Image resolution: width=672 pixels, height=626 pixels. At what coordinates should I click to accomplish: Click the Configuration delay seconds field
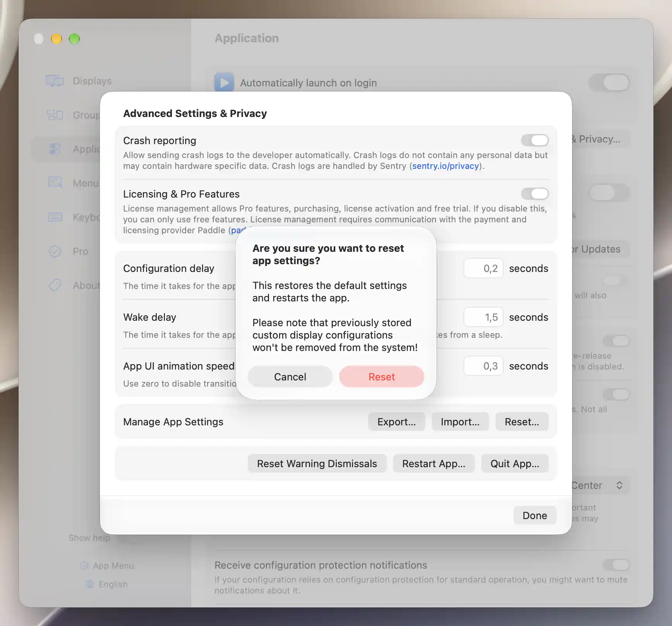[x=483, y=268]
